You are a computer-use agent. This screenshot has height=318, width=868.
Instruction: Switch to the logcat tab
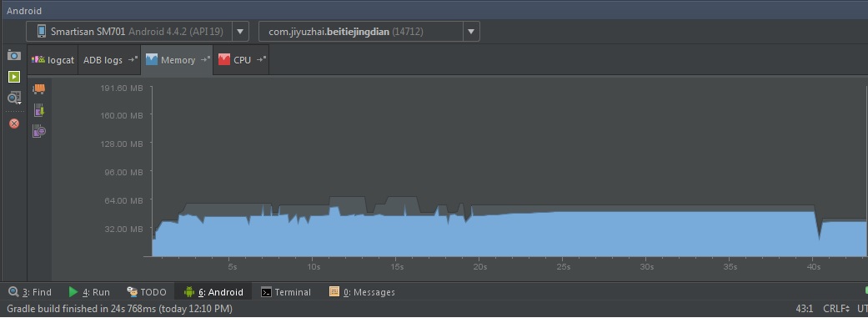[53, 60]
